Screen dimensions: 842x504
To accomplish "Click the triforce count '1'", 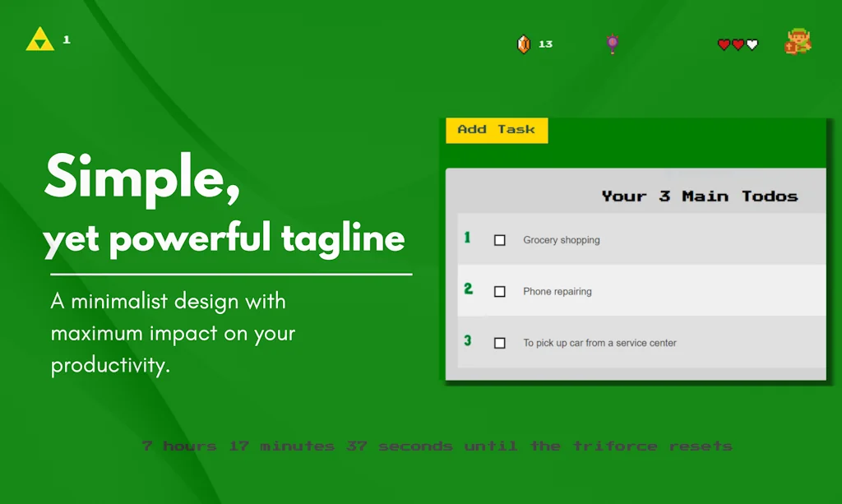I will pos(67,39).
